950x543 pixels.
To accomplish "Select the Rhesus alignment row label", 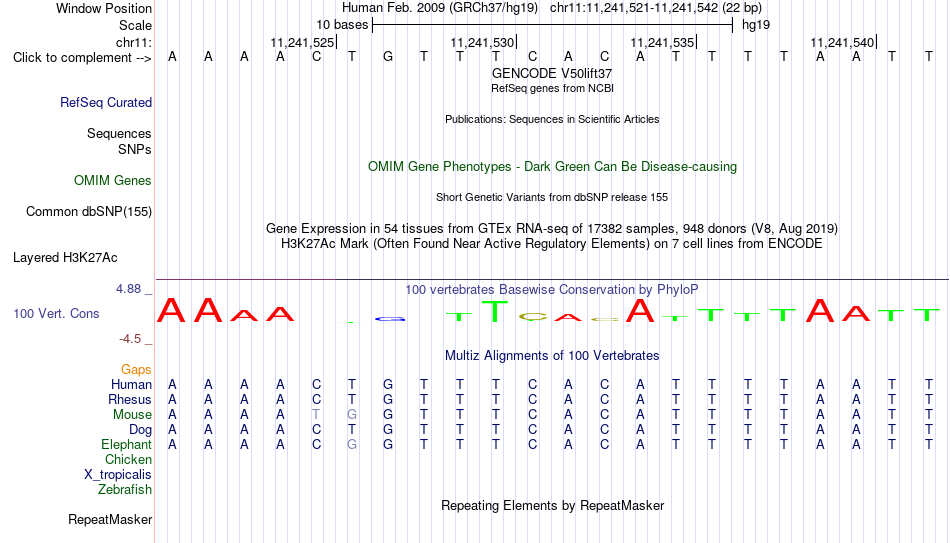I will [x=130, y=400].
